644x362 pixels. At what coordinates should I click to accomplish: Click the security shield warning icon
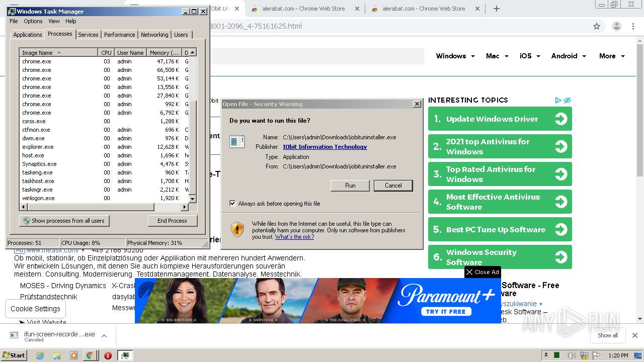pyautogui.click(x=237, y=230)
